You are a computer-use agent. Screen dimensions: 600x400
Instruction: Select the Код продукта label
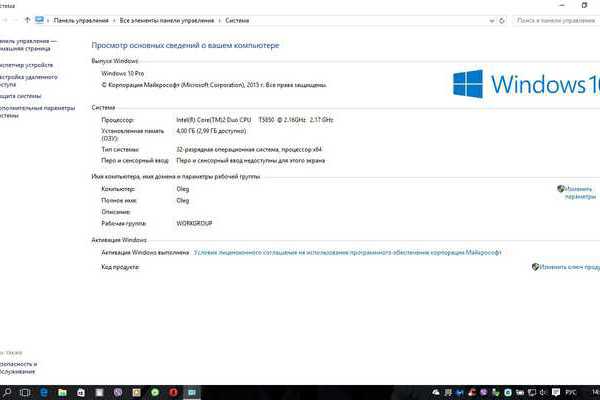click(120, 267)
